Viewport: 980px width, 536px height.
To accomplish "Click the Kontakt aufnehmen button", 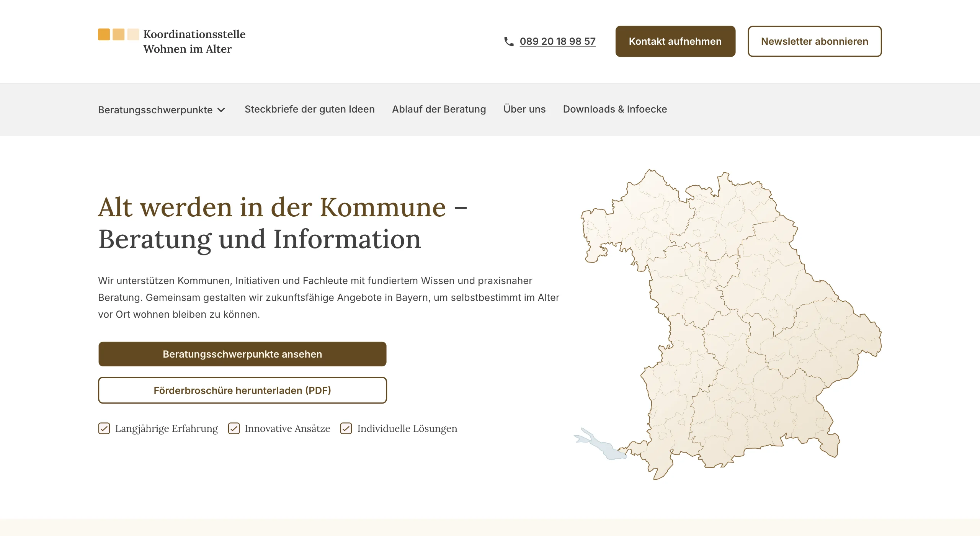I will [x=675, y=41].
